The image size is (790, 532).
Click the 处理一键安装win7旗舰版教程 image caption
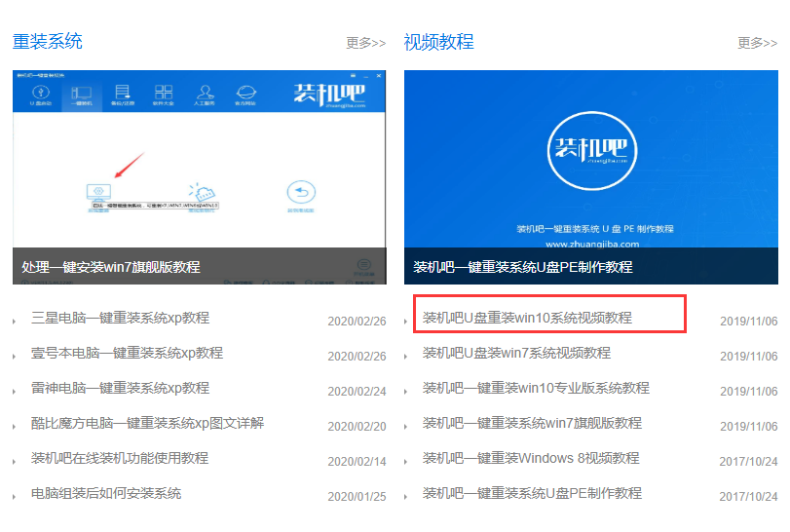click(111, 266)
